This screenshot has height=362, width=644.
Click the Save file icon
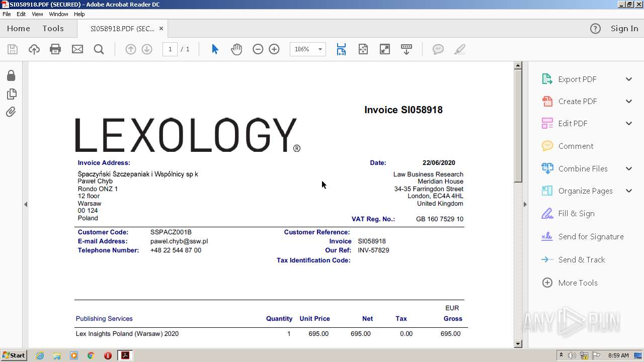point(13,49)
